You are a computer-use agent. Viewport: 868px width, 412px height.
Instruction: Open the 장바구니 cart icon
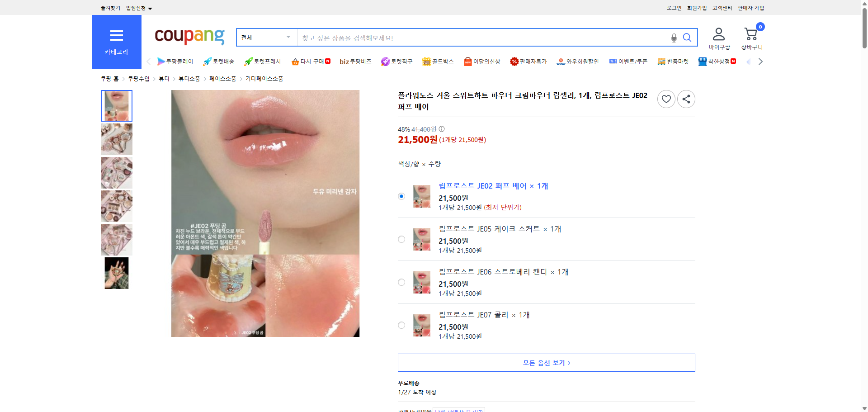[751, 34]
